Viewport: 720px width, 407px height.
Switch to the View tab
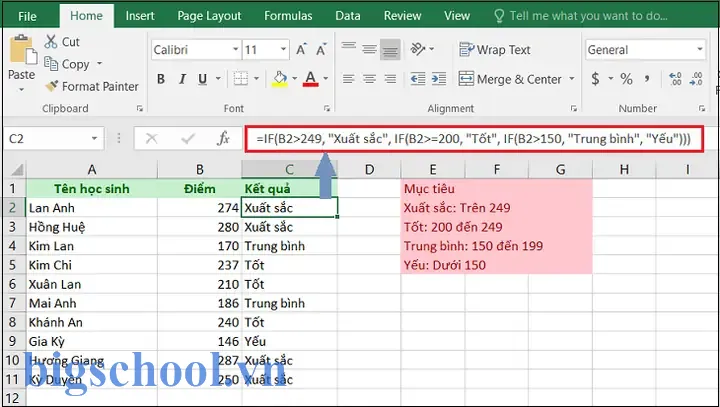tap(457, 16)
